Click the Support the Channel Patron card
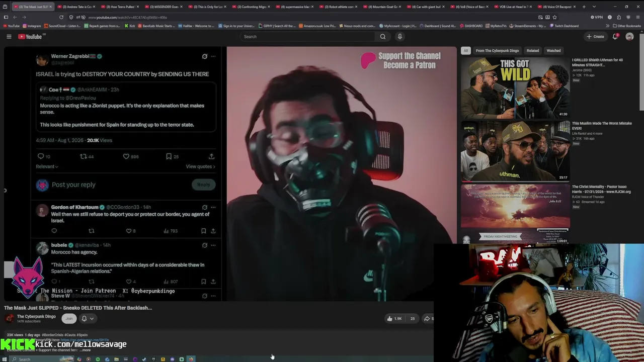Viewport: 644px width, 362px height. (401, 60)
